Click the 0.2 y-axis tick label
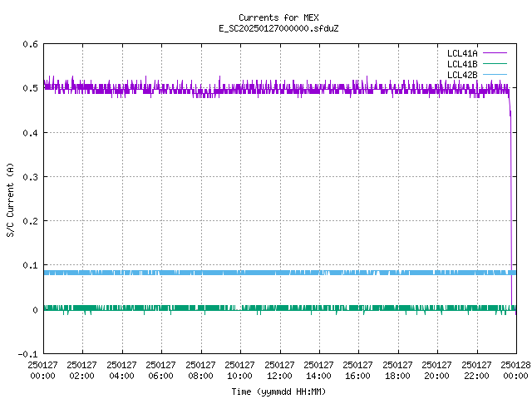This screenshot has width=532, height=399. [x=30, y=221]
